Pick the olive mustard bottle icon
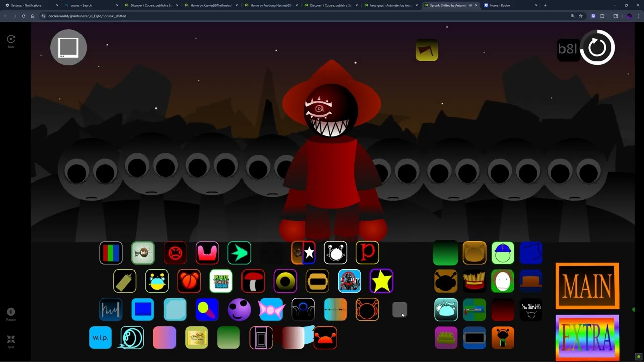644x362 pixels. point(125,281)
